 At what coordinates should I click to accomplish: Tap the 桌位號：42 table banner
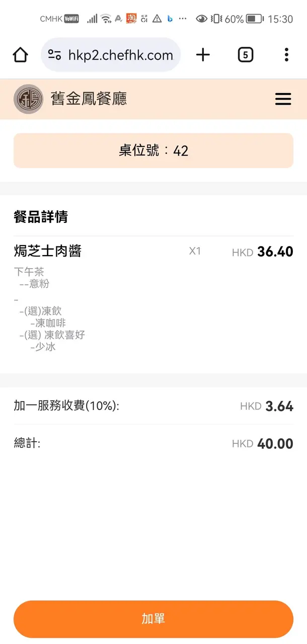click(x=153, y=150)
